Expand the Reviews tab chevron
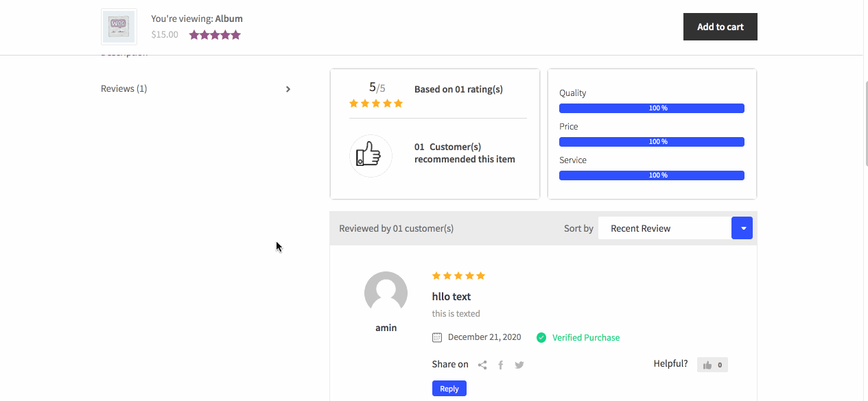 (288, 89)
